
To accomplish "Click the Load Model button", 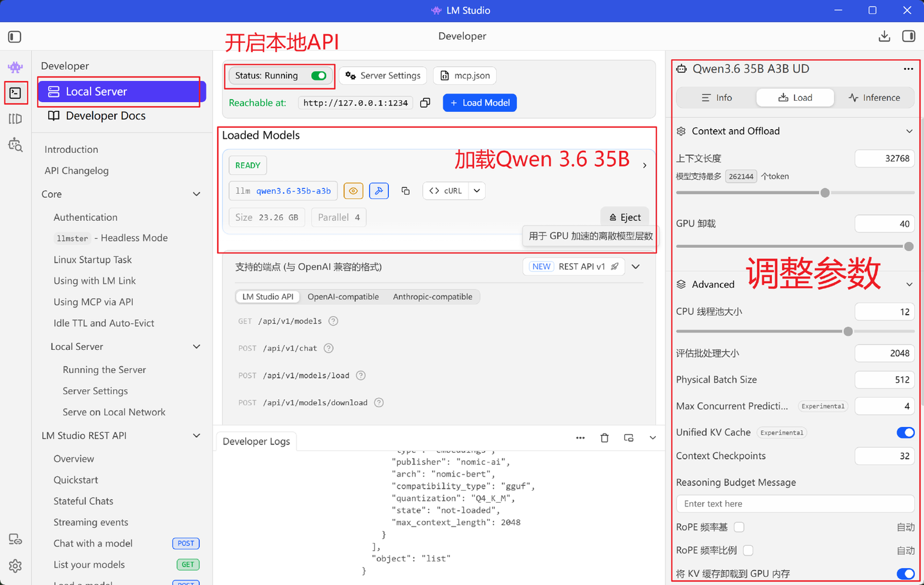I will coord(480,103).
